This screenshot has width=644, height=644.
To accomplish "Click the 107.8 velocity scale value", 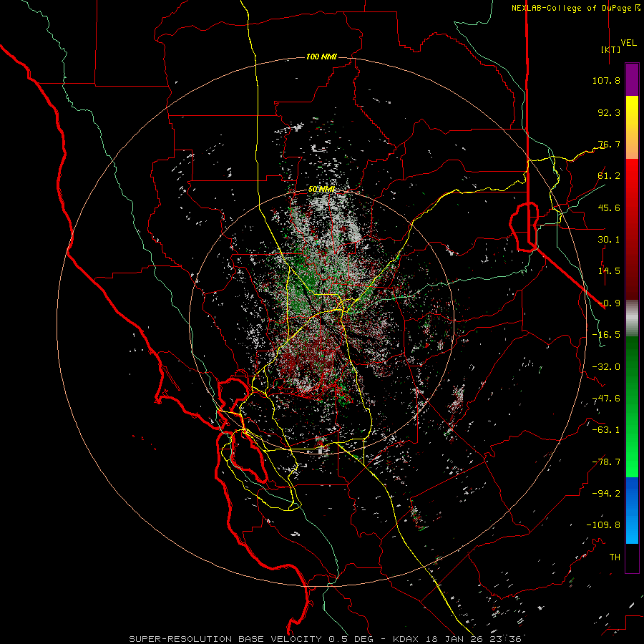I will (606, 80).
